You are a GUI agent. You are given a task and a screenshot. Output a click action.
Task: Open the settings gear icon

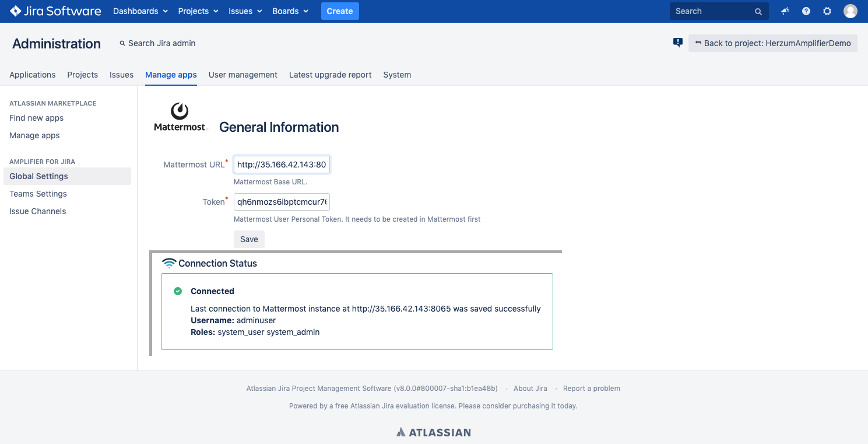pos(827,11)
